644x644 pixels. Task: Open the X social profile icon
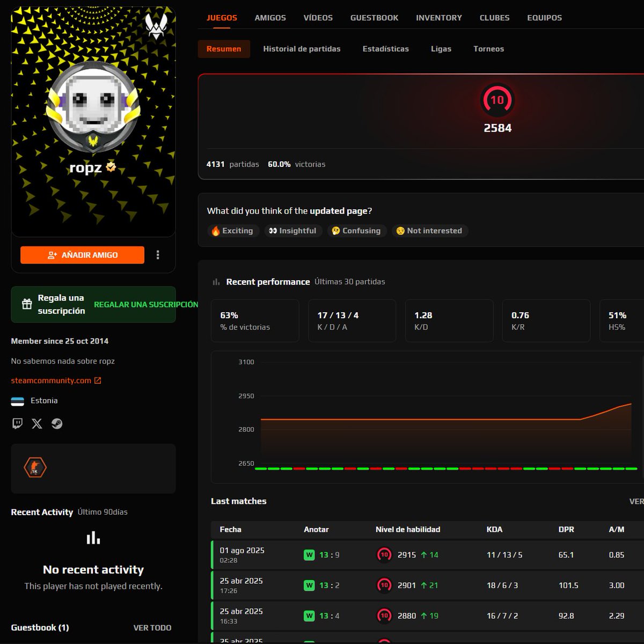[37, 424]
